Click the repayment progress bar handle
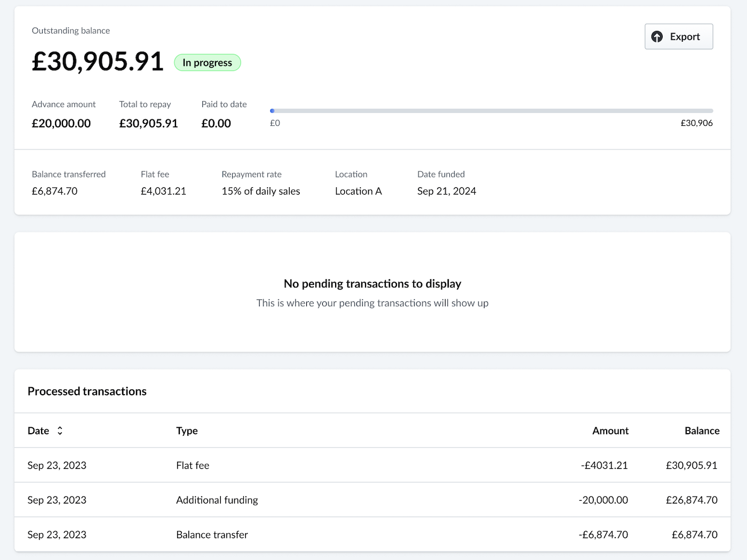This screenshot has height=560, width=747. point(272,110)
